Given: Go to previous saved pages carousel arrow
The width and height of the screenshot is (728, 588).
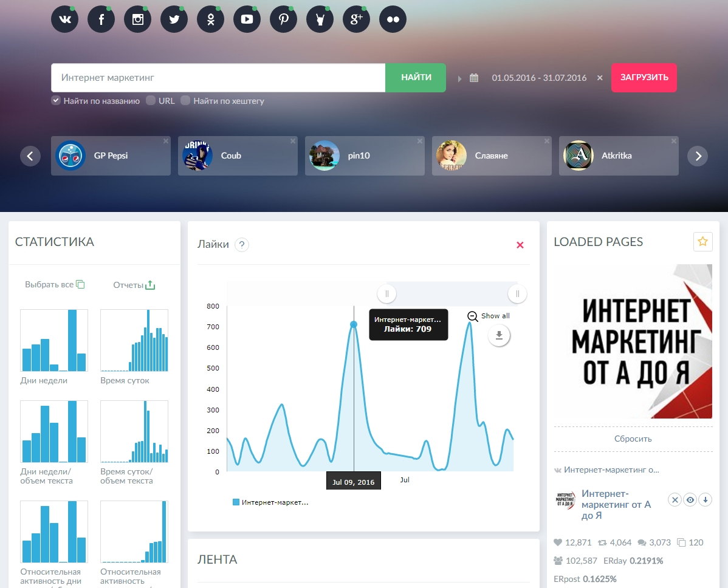Looking at the screenshot, I should pyautogui.click(x=30, y=156).
